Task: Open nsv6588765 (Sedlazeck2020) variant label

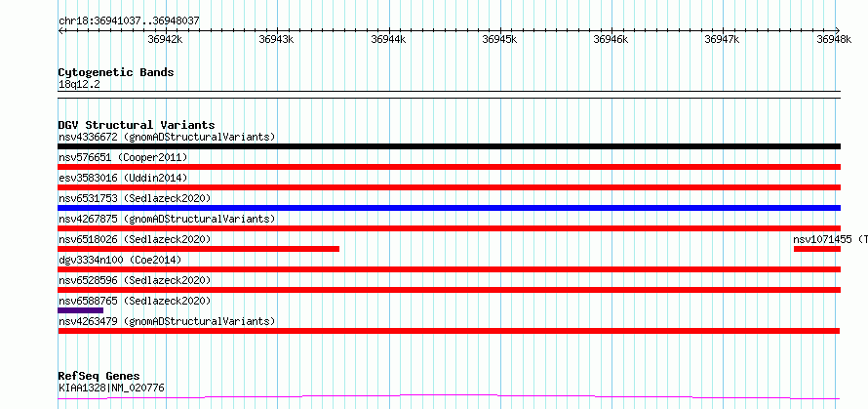Action: [135, 301]
